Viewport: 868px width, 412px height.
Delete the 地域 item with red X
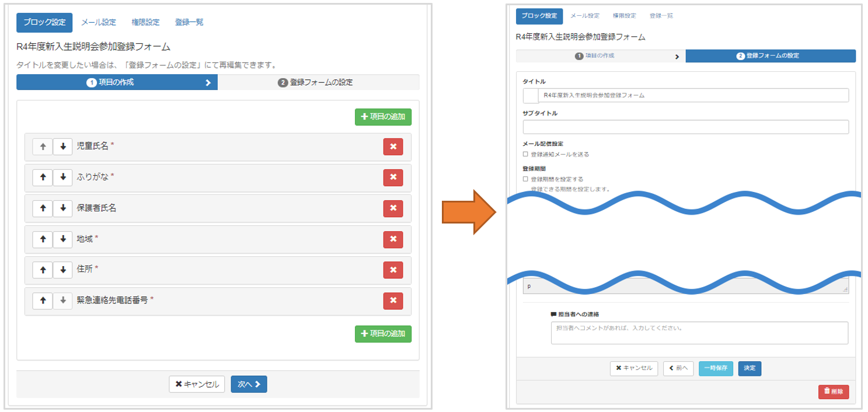pyautogui.click(x=393, y=239)
